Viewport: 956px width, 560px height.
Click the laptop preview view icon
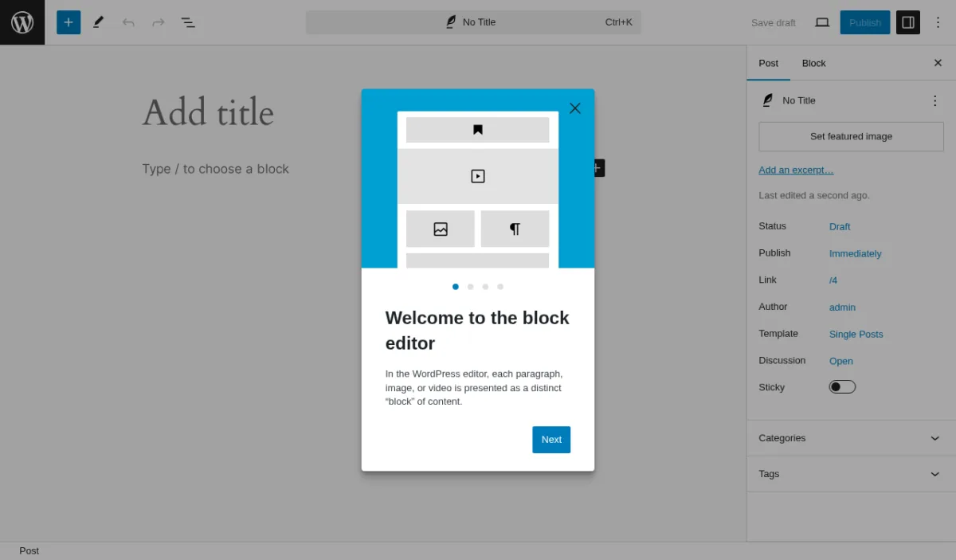(x=822, y=22)
